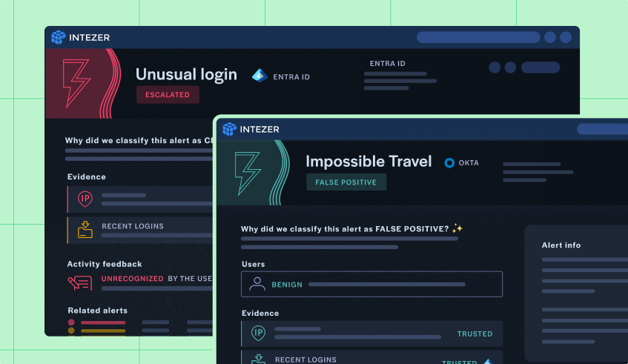
Task: Click the green lightning bolt alert icon
Action: 247,173
